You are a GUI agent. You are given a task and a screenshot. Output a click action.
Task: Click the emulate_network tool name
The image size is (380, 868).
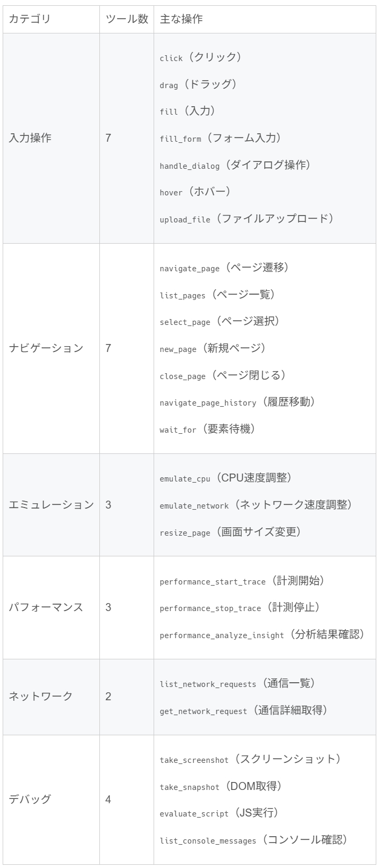(194, 506)
